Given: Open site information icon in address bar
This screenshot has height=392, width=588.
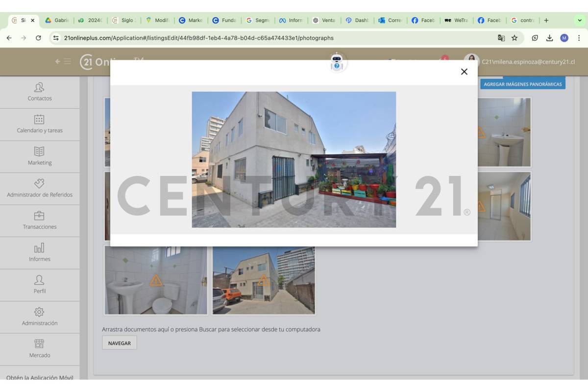Looking at the screenshot, I should click(x=56, y=38).
